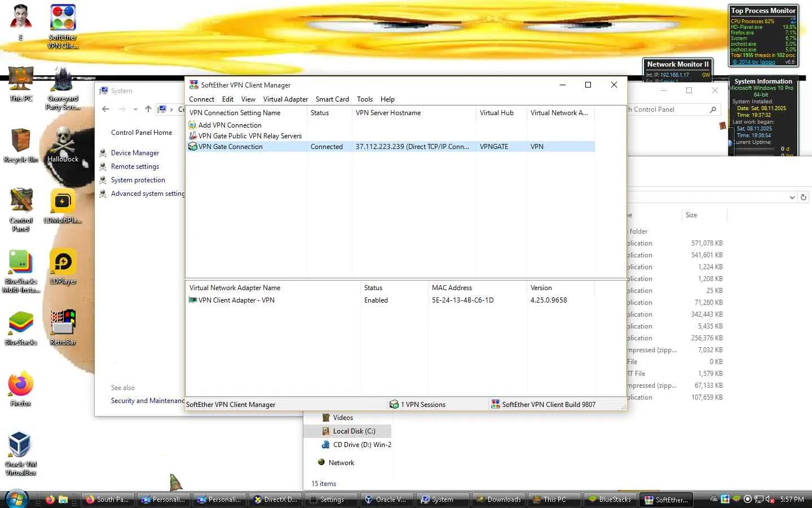Select the Oracle VM VirtualBox desktop icon
This screenshot has height=508, width=812.
pyautogui.click(x=21, y=453)
